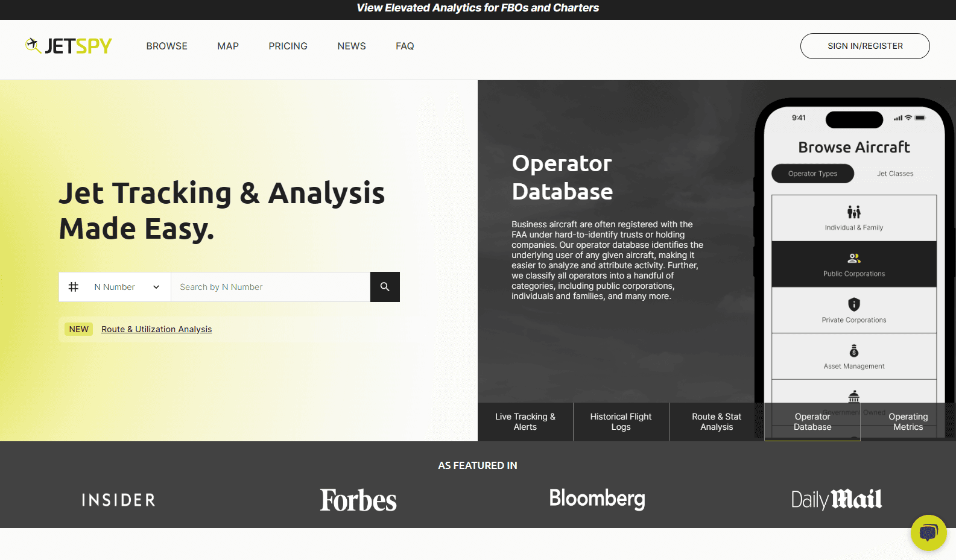956x560 pixels.
Task: Switch to Historical Flight Logs tab
Action: click(621, 421)
